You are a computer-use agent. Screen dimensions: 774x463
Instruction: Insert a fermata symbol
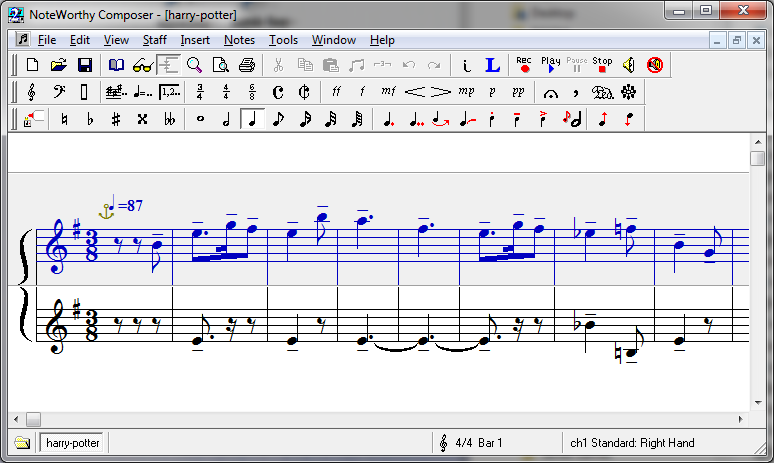[x=550, y=93]
